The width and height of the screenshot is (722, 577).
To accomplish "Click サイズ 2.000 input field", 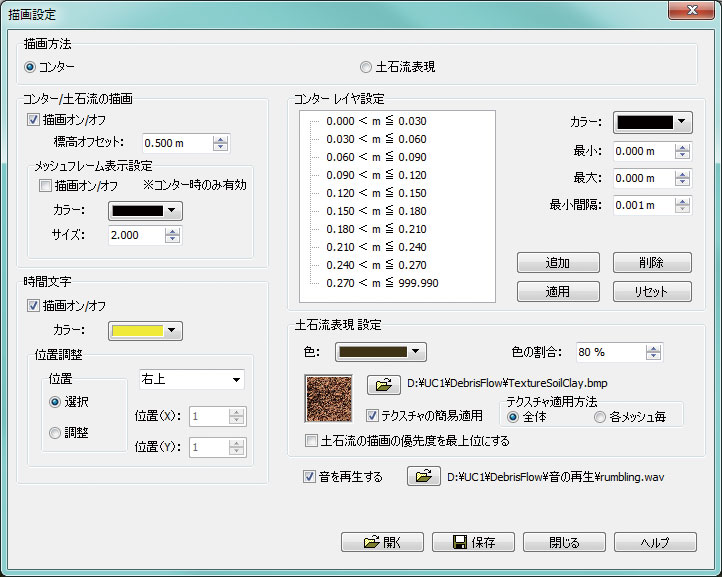I will pos(136,235).
